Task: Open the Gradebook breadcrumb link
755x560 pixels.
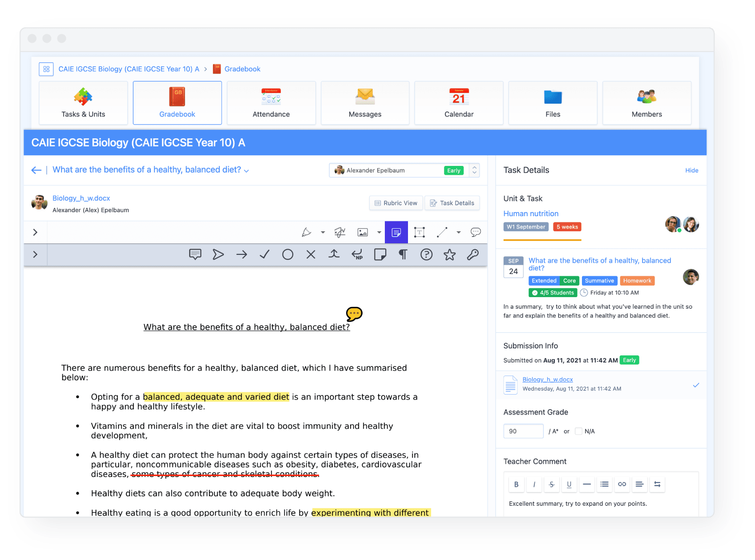Action: pyautogui.click(x=242, y=69)
